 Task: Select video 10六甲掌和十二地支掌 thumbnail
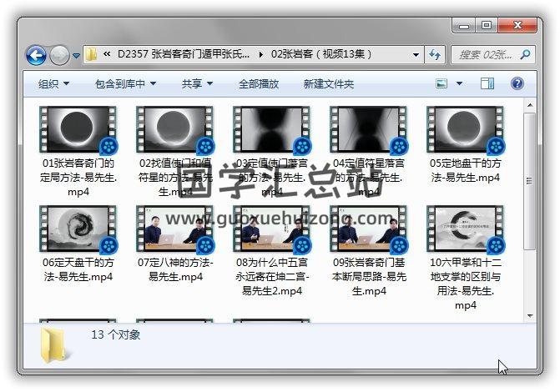coord(466,229)
